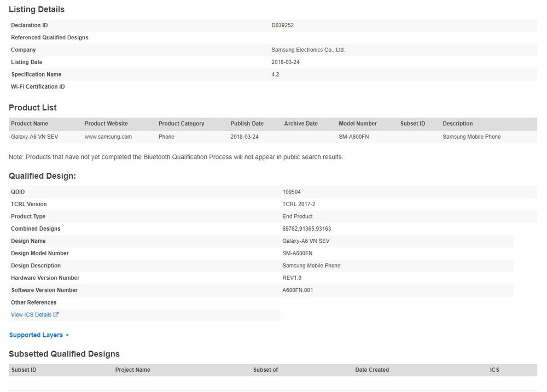This screenshot has height=392, width=547.
Task: Click the Hardware Version value REV1.0
Action: 292,278
